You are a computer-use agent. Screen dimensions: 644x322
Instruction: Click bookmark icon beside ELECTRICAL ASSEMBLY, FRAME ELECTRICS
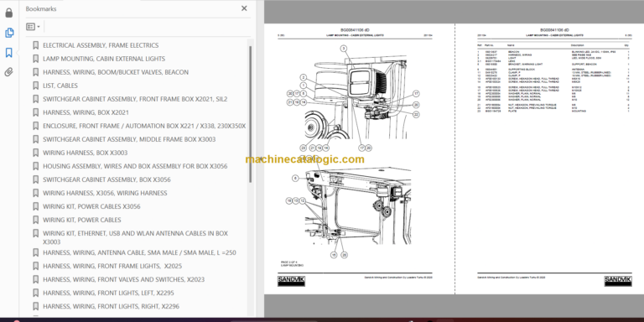[x=36, y=45]
